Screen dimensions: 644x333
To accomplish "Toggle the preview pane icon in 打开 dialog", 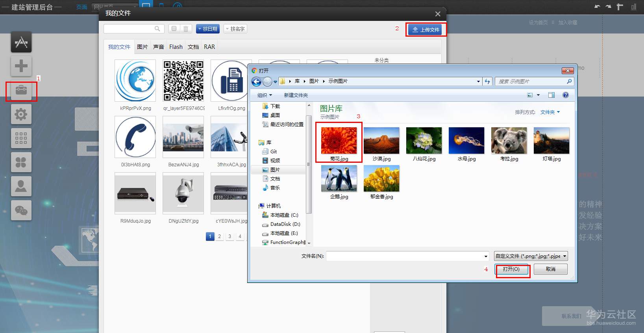I will [551, 95].
